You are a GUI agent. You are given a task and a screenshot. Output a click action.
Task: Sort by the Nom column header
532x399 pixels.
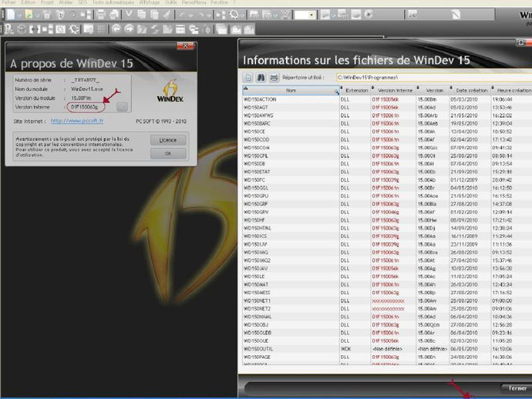[x=291, y=91]
